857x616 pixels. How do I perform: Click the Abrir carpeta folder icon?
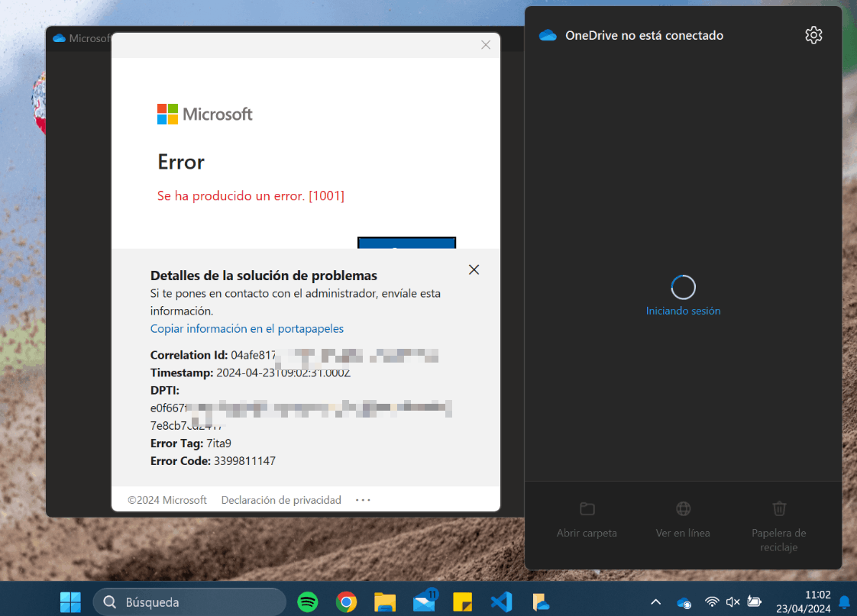click(587, 509)
